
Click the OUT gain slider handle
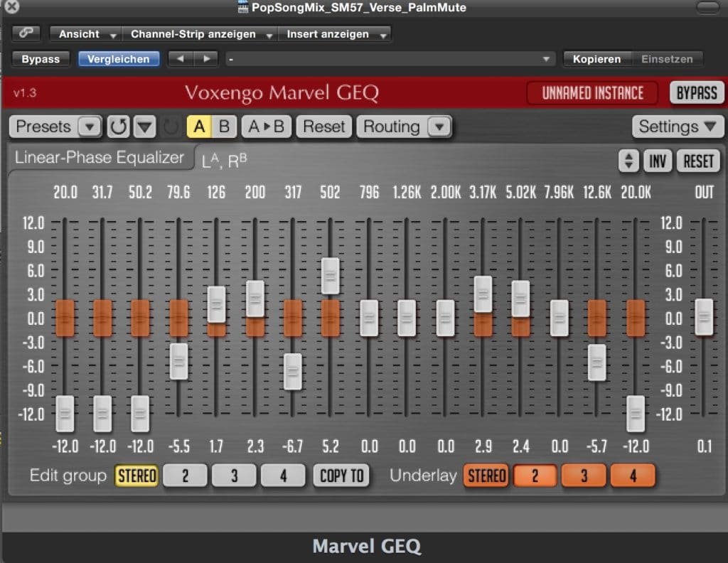[x=705, y=317]
